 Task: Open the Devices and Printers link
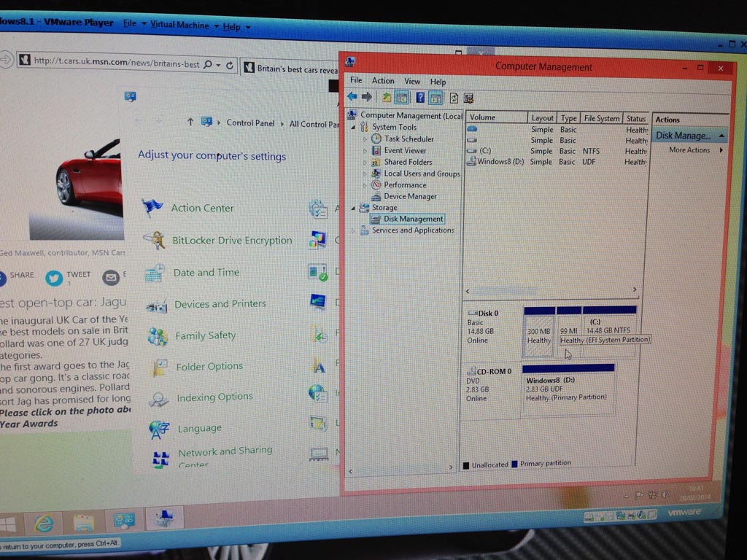click(220, 304)
